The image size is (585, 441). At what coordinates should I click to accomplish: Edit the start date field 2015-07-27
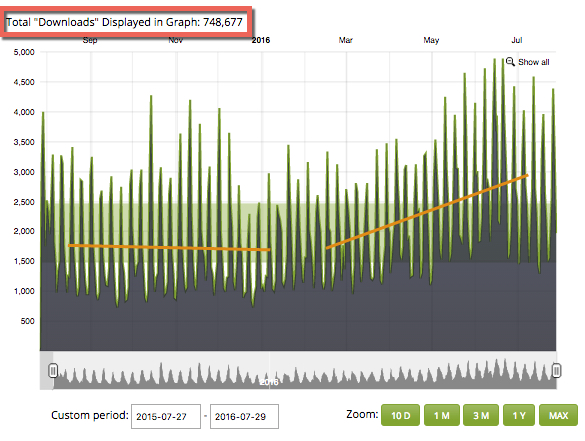[166, 416]
